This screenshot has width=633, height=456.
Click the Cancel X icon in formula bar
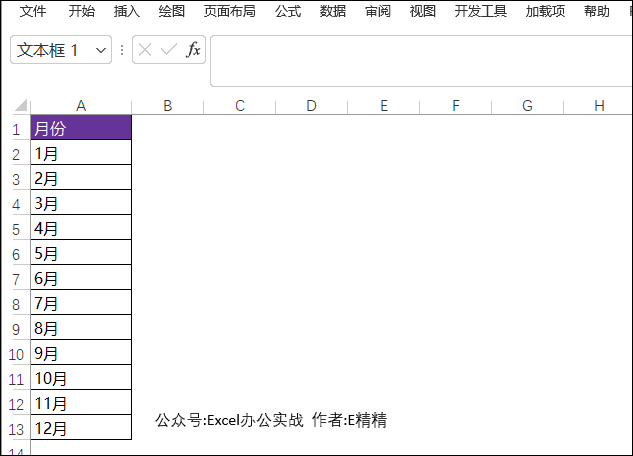coord(146,50)
